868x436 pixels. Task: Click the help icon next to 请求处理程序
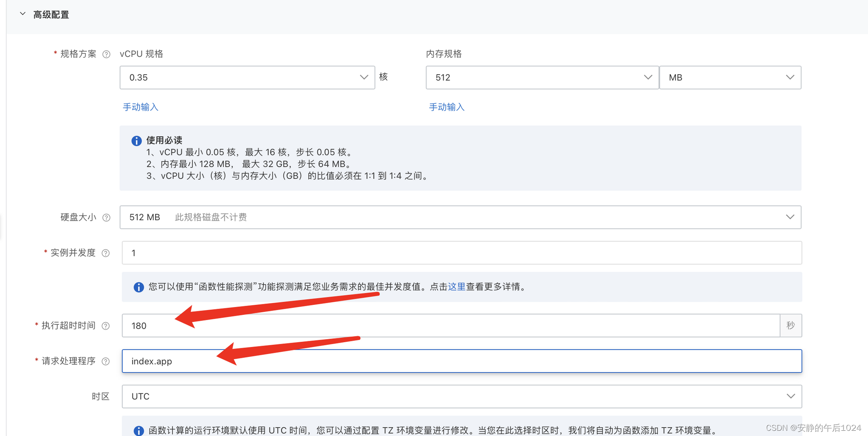tap(105, 361)
